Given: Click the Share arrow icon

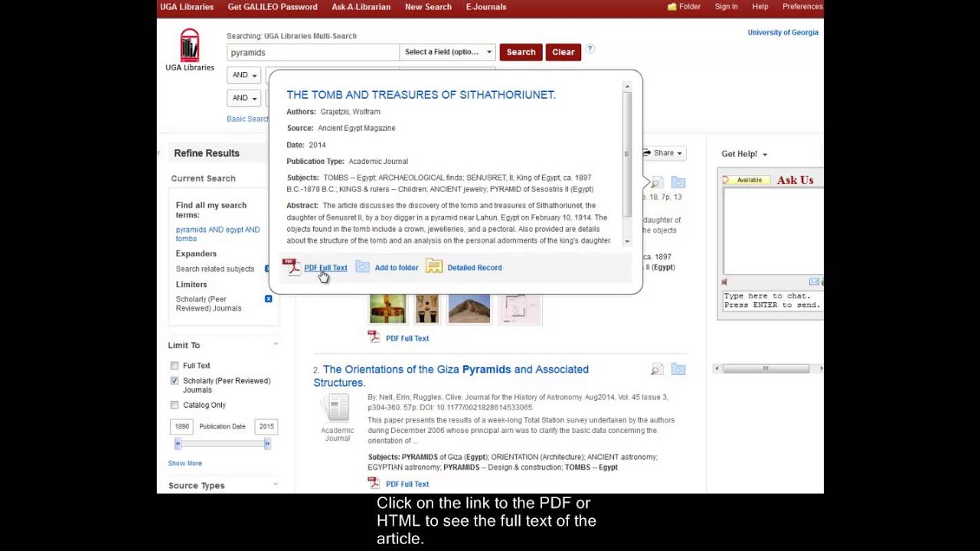Looking at the screenshot, I should click(x=647, y=153).
